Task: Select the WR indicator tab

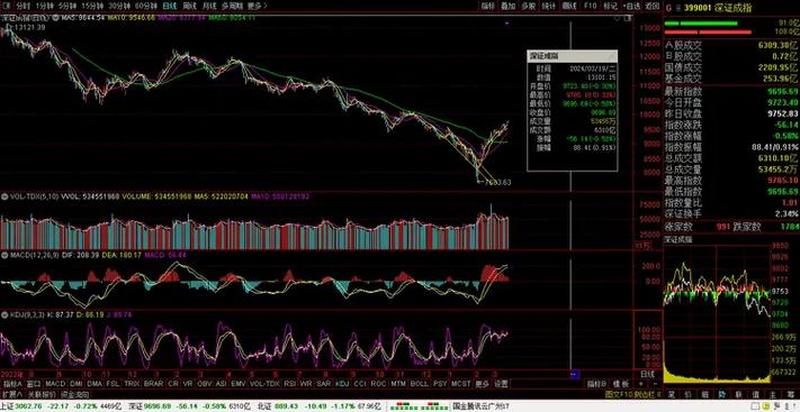Action: coord(306,383)
